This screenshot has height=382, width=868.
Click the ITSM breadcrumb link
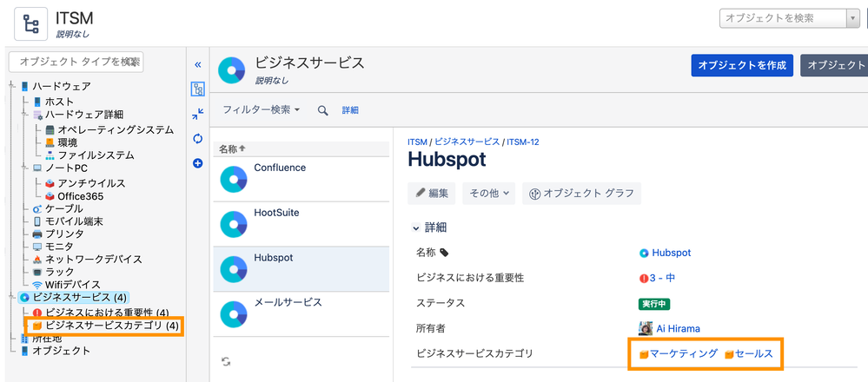coord(417,142)
